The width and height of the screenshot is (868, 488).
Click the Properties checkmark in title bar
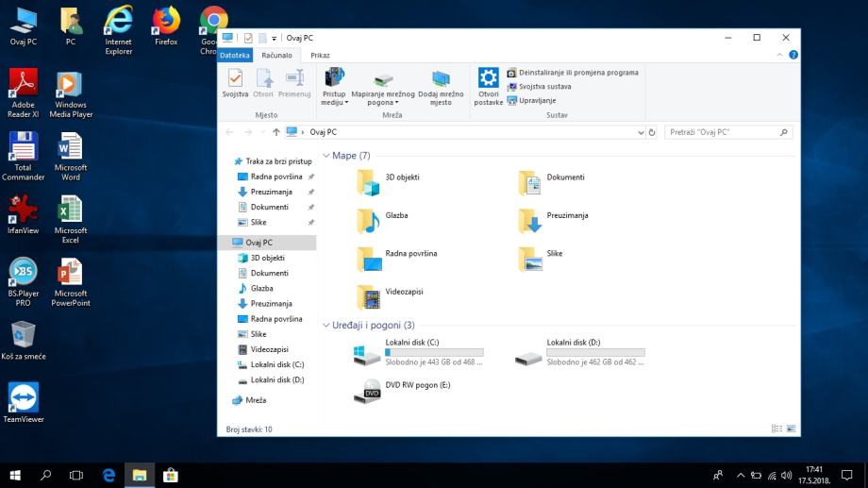(248, 38)
